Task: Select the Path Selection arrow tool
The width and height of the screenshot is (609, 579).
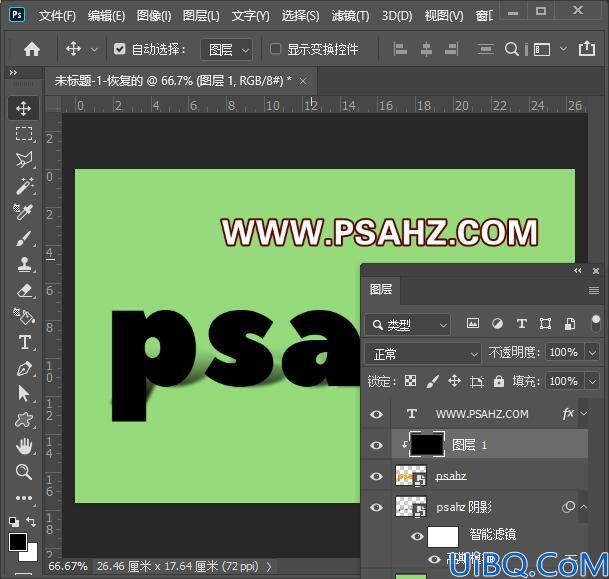Action: pyautogui.click(x=24, y=394)
